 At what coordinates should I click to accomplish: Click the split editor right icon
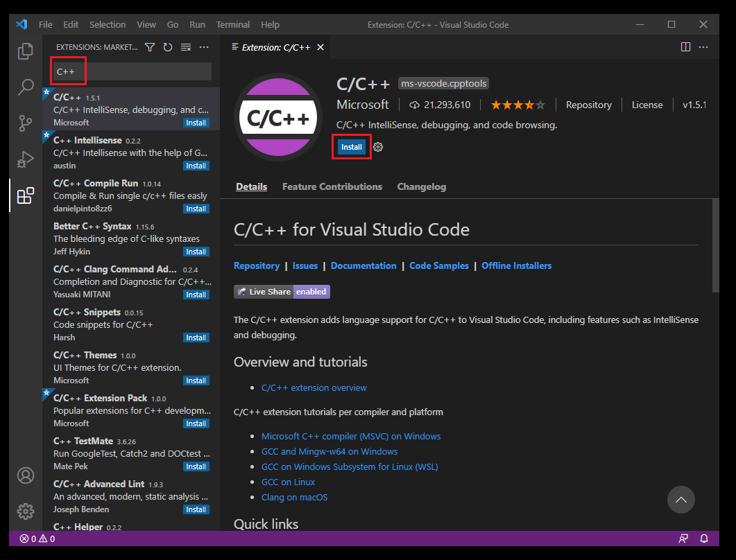pos(685,47)
